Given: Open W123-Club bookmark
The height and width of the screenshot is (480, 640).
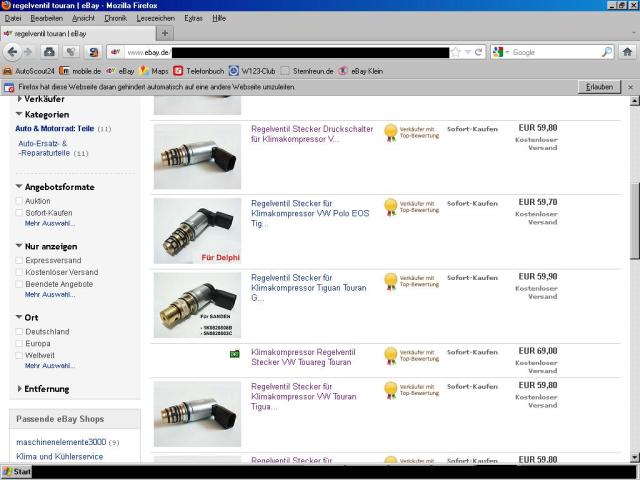Looking at the screenshot, I should (x=252, y=71).
